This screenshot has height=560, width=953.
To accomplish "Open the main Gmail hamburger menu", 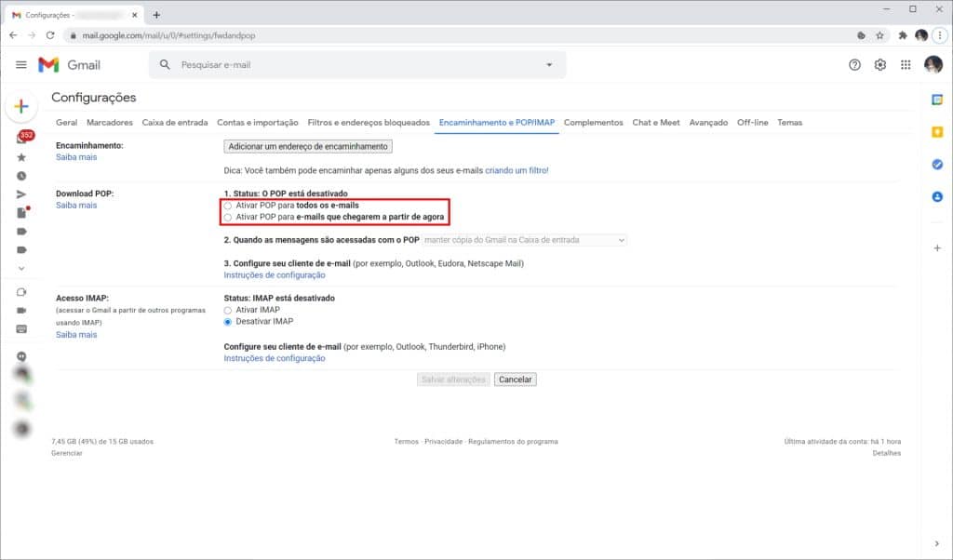I will coord(20,65).
